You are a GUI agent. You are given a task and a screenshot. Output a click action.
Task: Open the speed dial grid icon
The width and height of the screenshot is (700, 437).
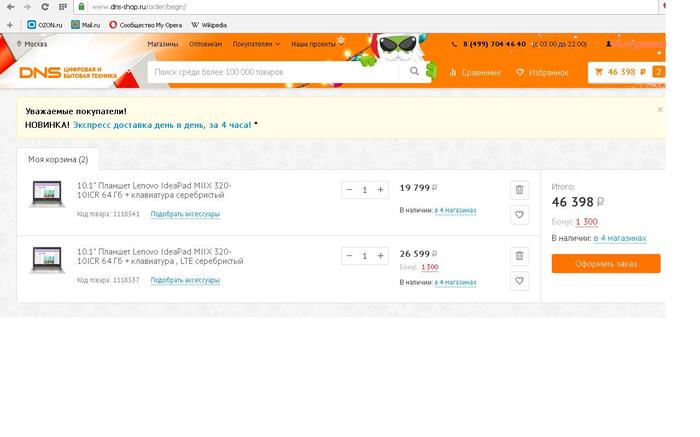coord(63,7)
